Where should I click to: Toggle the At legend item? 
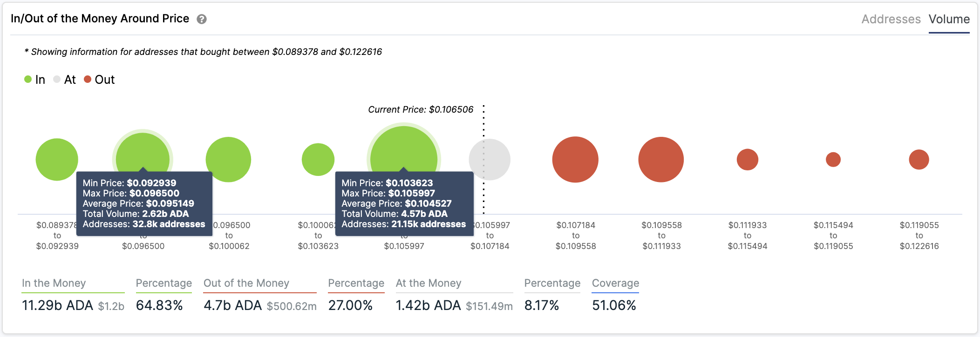click(x=65, y=80)
